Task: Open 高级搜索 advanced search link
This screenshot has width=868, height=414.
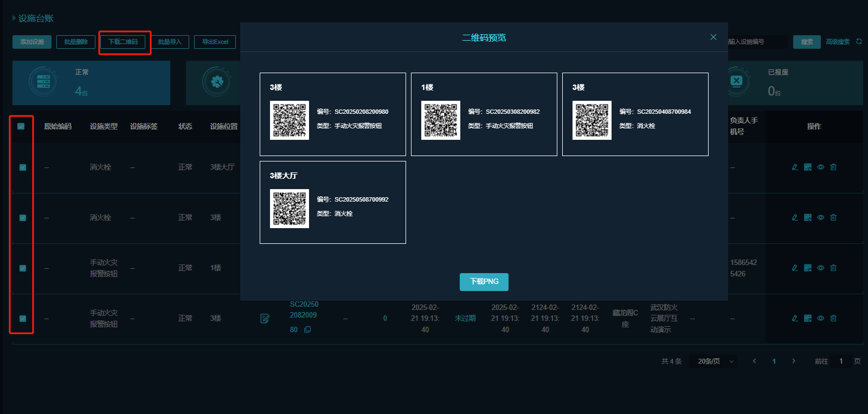Action: coord(838,42)
